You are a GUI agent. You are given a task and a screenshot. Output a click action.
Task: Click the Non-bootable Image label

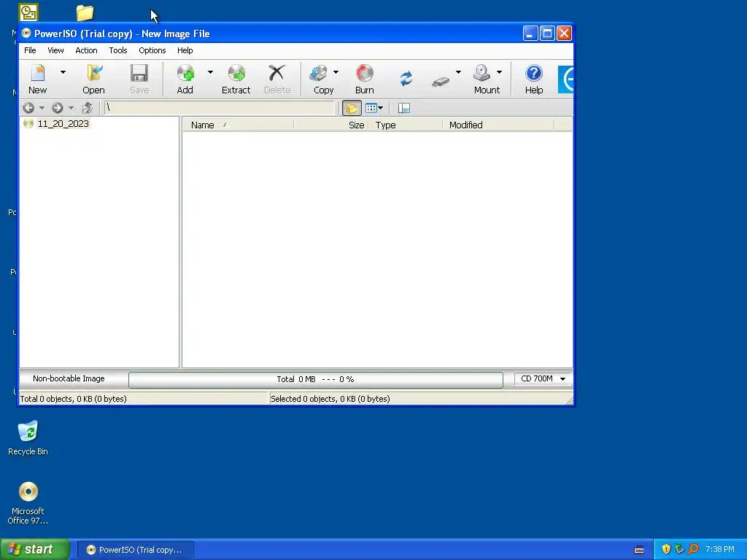[x=69, y=379]
